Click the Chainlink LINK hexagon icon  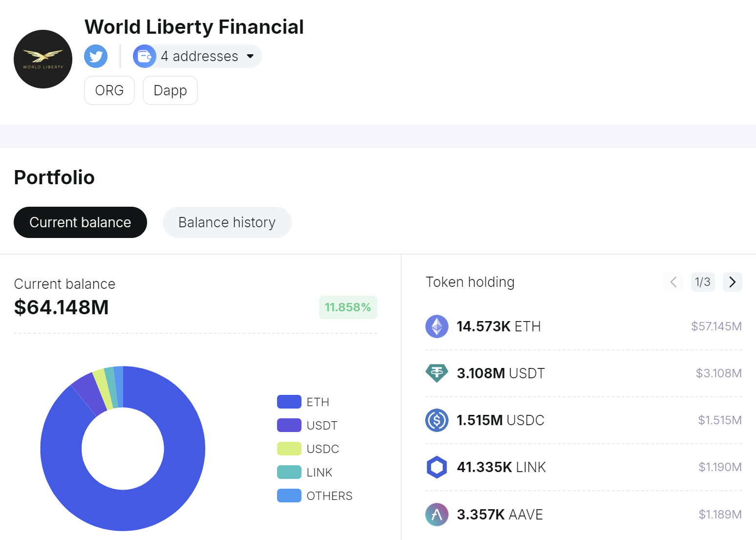tap(437, 467)
